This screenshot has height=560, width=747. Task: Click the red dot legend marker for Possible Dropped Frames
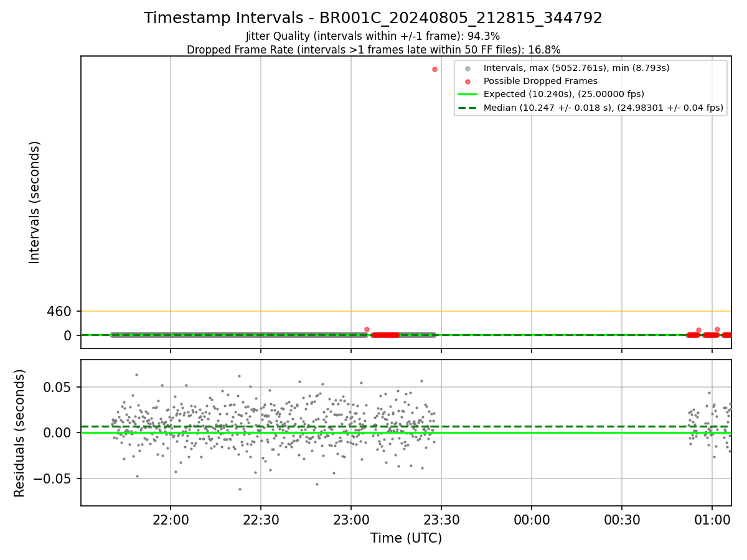(x=467, y=82)
